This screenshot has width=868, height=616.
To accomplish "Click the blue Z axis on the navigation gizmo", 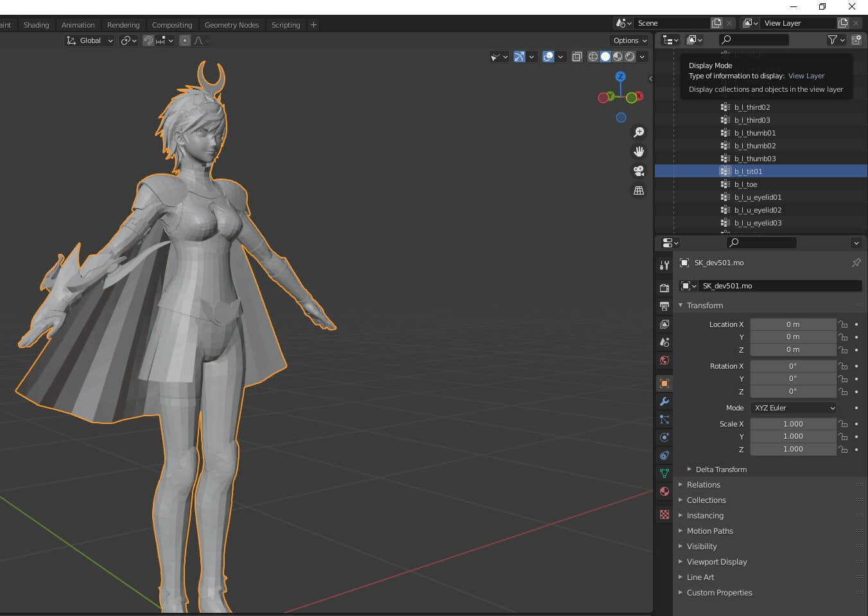I will [x=620, y=76].
